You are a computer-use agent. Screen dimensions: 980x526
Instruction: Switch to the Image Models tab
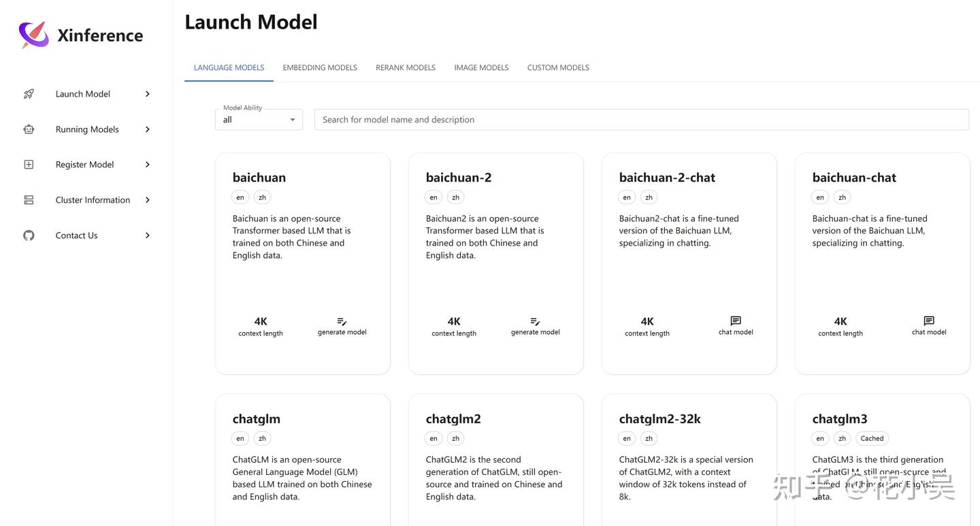481,67
